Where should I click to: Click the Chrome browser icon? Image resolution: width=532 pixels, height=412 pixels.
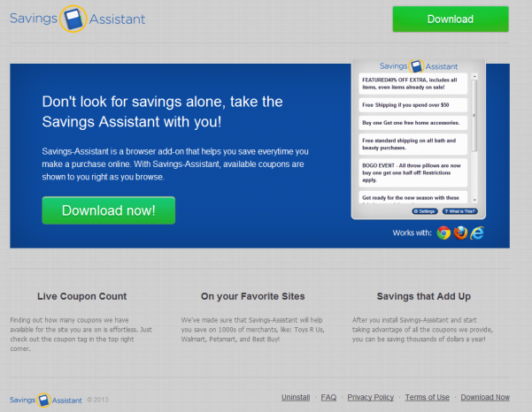tap(443, 233)
